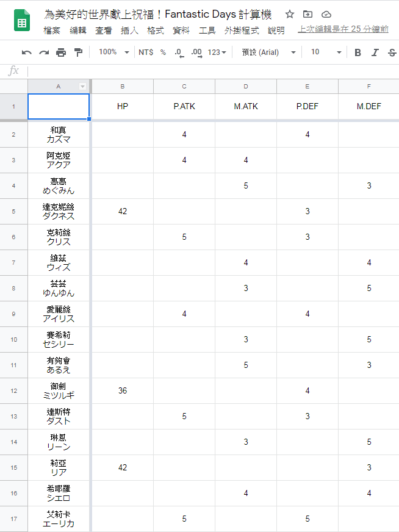Open the zoom 100% dropdown
This screenshot has height=532, width=399.
click(x=114, y=52)
